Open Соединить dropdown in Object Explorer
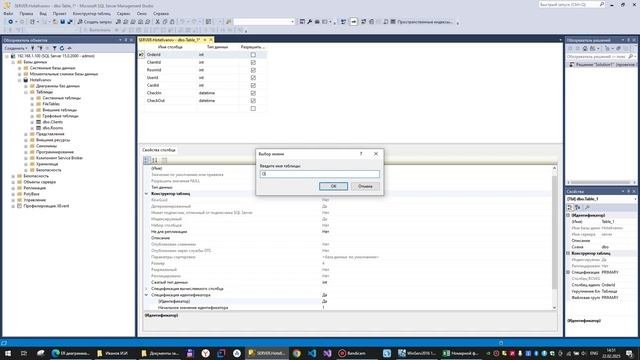This screenshot has height=360, width=640. (16, 48)
